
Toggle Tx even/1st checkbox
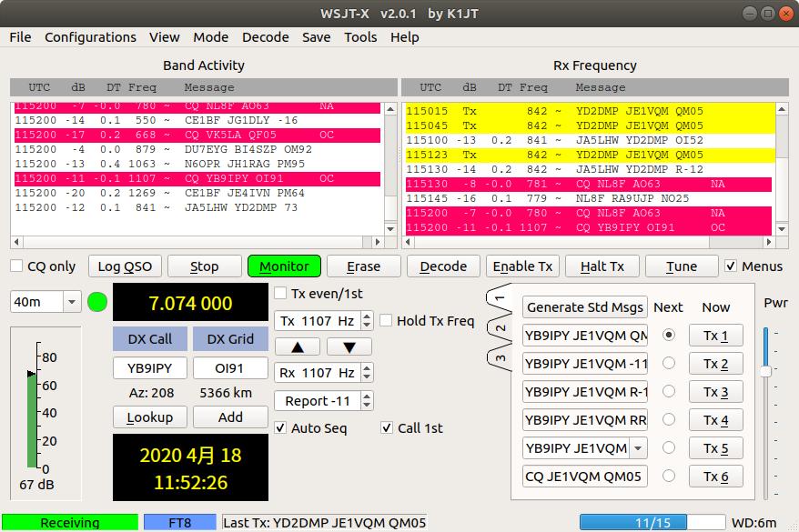tap(280, 293)
